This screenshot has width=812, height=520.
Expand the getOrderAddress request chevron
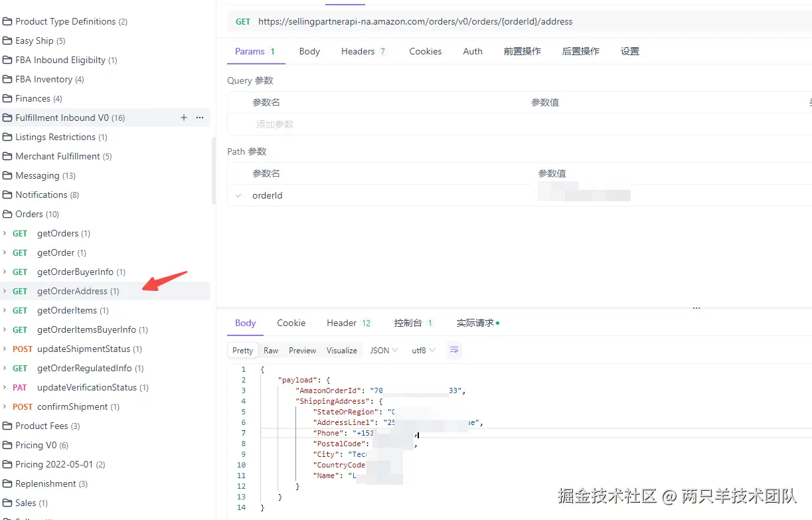click(x=5, y=291)
